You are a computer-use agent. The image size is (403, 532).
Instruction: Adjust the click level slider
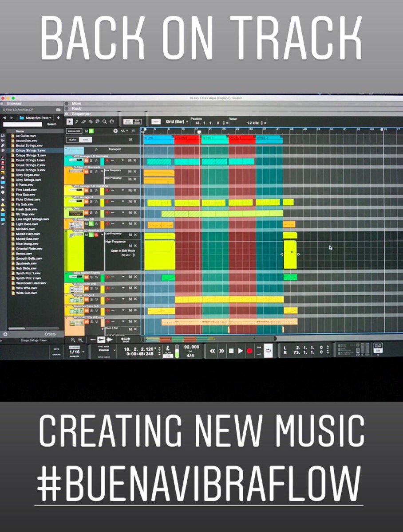(x=178, y=352)
